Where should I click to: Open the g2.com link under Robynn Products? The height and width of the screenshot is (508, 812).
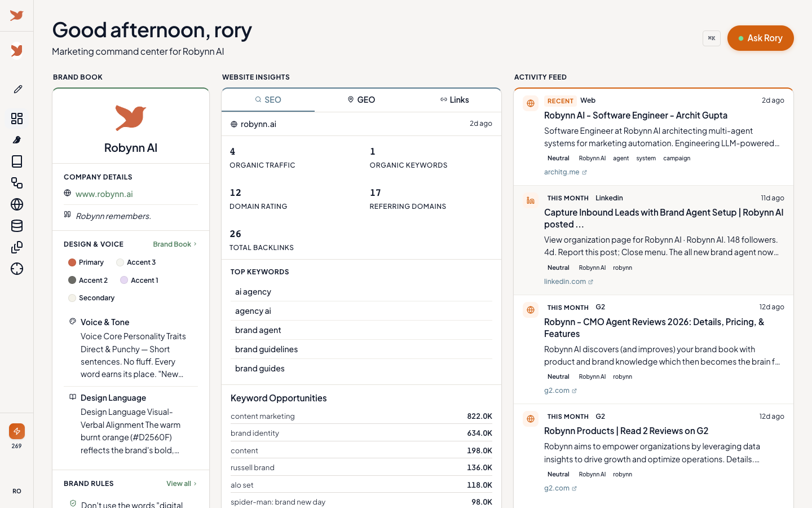click(557, 488)
